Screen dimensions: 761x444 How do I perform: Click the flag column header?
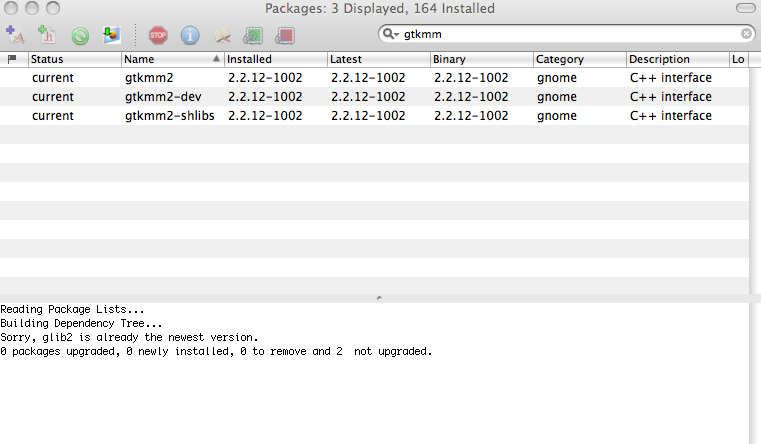coord(12,59)
